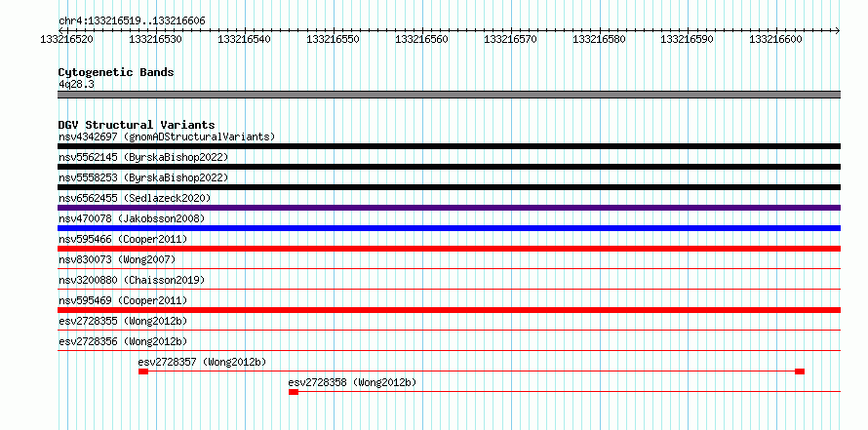
Task: Open variant nsv595469 (Cooper2011) label
Action: [x=123, y=300]
